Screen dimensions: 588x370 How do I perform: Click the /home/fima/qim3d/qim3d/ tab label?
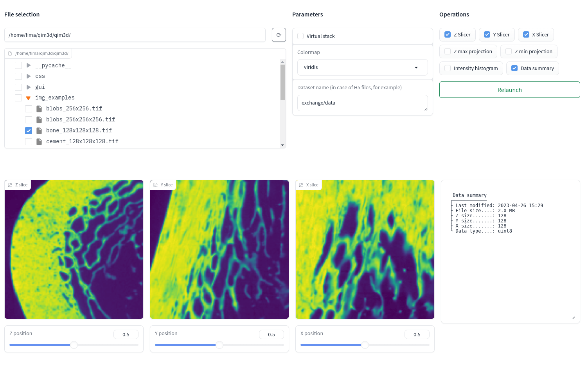pos(42,53)
